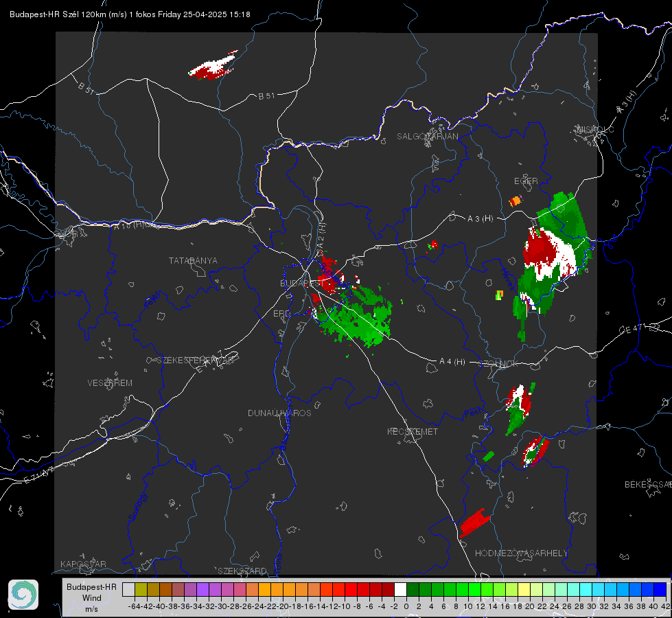This screenshot has height=618, width=672.
Task: Click the 'A 4 (H)' road label
Action: [x=452, y=362]
